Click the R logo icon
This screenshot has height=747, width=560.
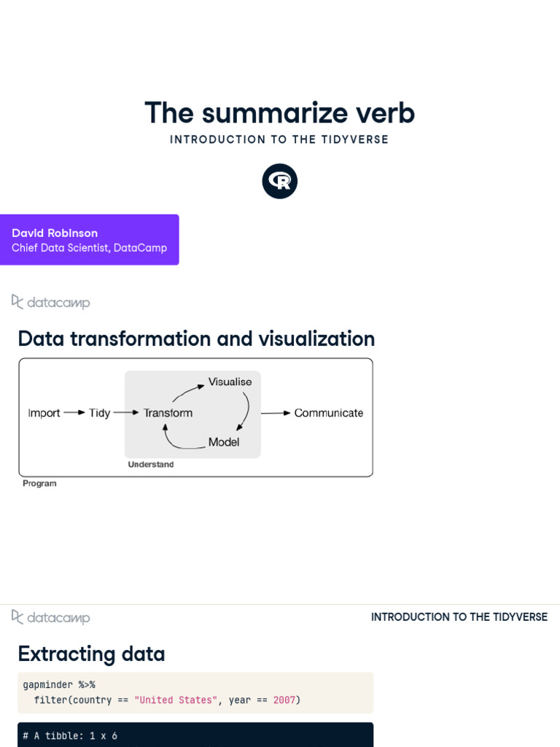tap(280, 182)
